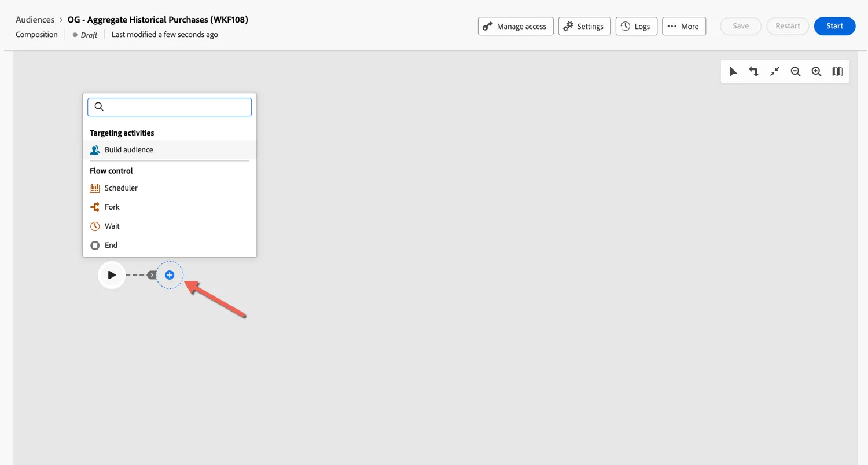This screenshot has height=465, width=868.
Task: Click the Start play node on canvas
Action: [x=112, y=275]
